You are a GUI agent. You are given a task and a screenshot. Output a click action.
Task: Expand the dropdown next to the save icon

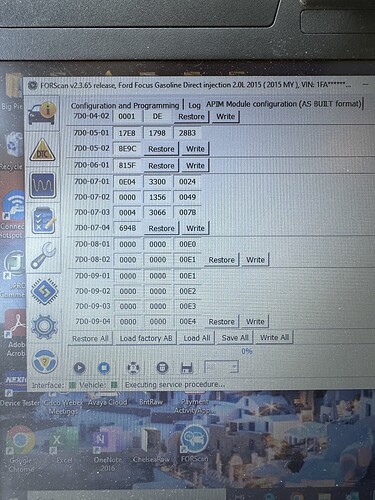(221, 367)
